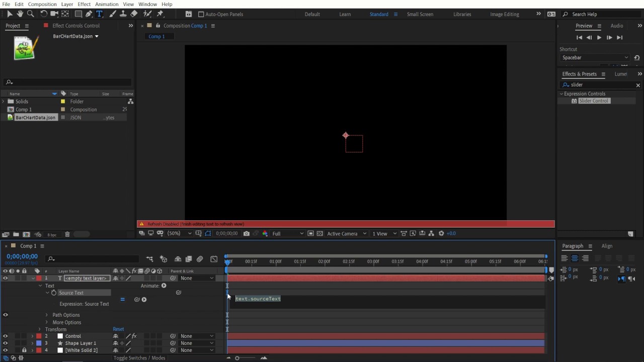Select the Pan Behind anchor point tool
The height and width of the screenshot is (362, 644).
click(x=65, y=14)
